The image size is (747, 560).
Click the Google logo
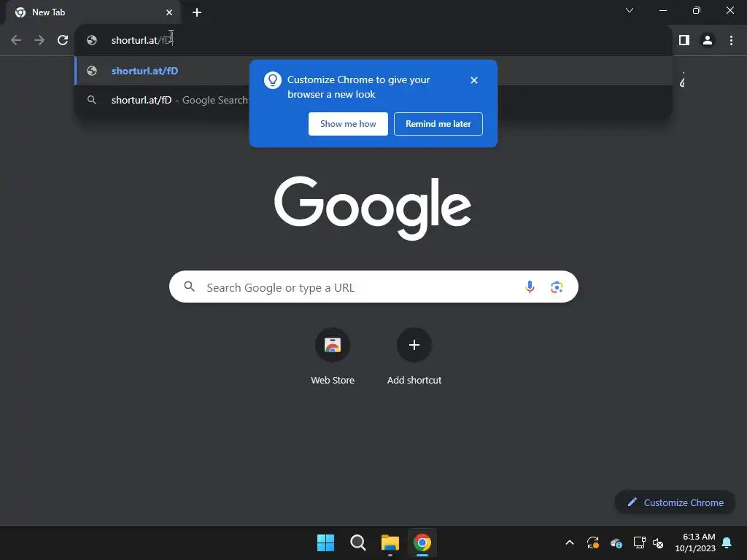pyautogui.click(x=373, y=208)
